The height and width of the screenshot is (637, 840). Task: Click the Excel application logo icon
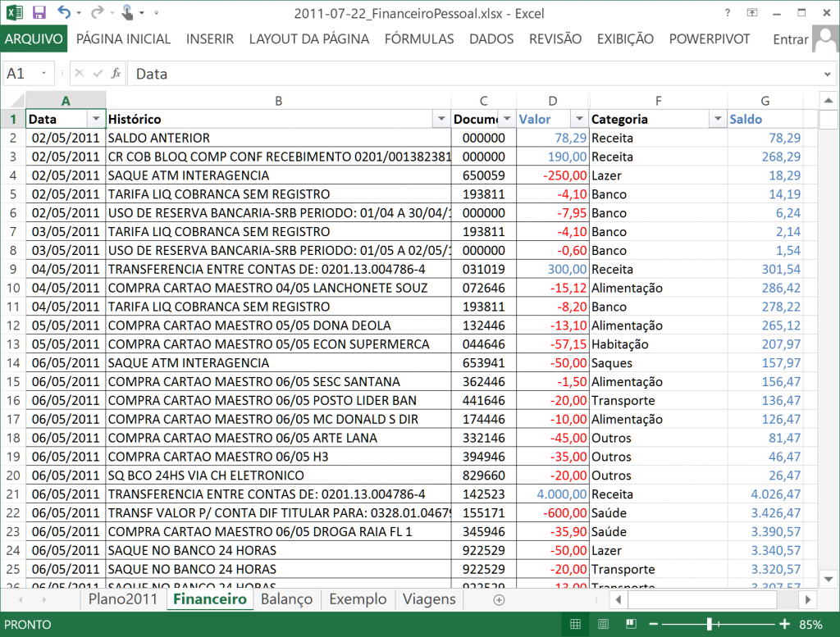click(x=15, y=12)
